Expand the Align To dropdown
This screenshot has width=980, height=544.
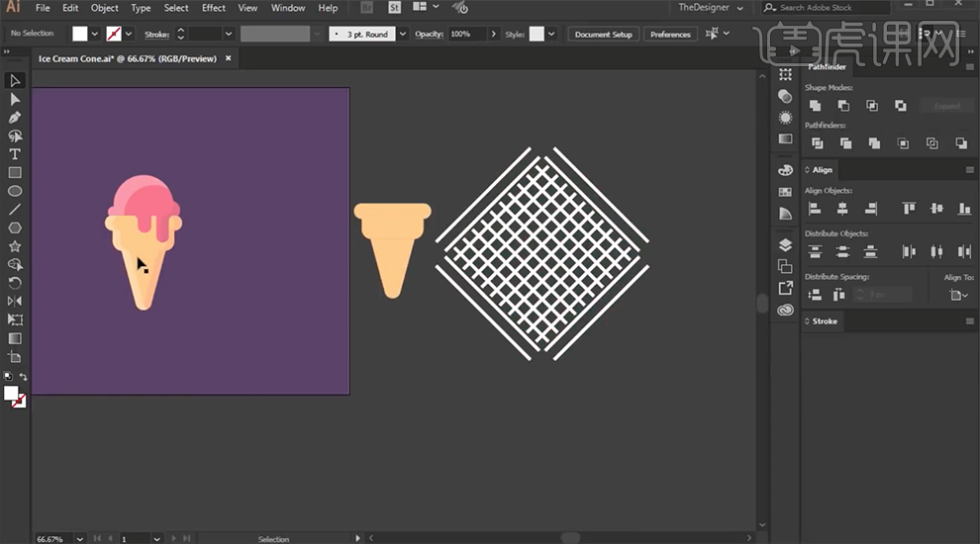(958, 296)
